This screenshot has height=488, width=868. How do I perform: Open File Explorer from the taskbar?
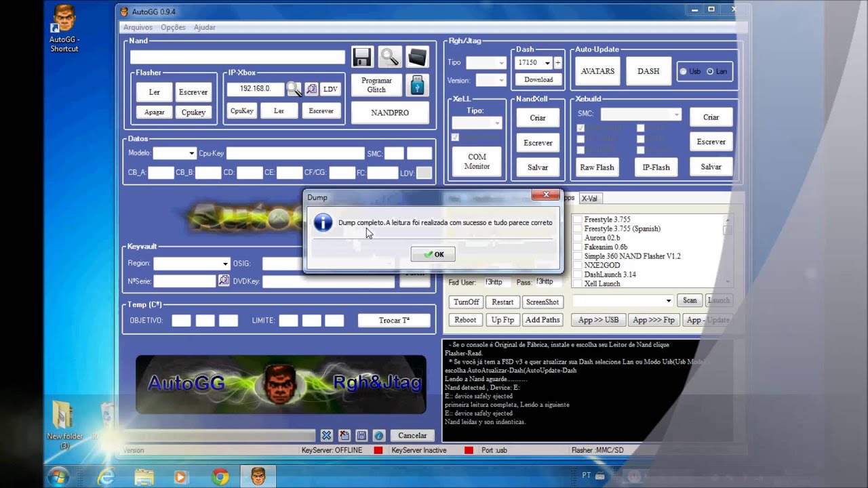pyautogui.click(x=144, y=477)
